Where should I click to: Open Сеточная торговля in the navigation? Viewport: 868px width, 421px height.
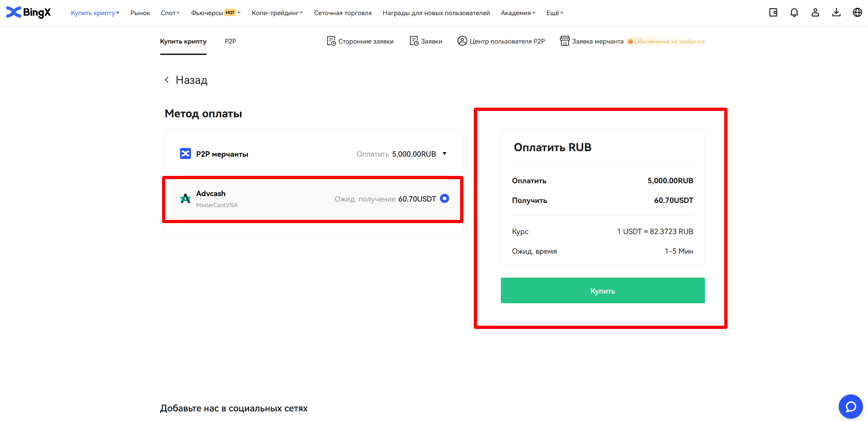point(343,13)
